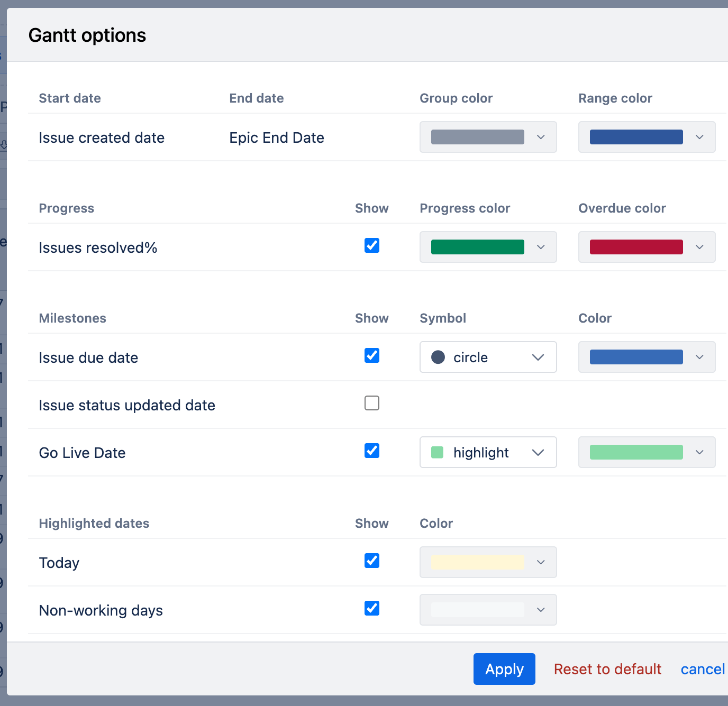Image resolution: width=728 pixels, height=706 pixels.
Task: Open the Overdue color picker
Action: click(x=647, y=247)
